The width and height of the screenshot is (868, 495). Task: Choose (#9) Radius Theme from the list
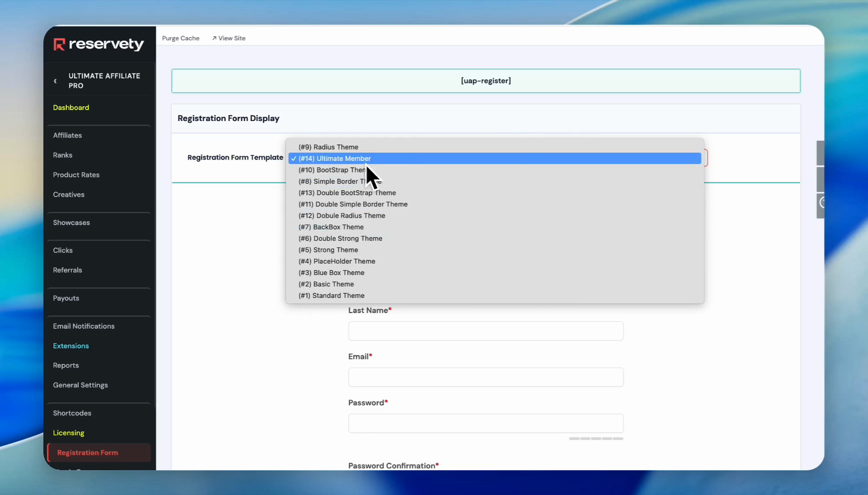pyautogui.click(x=328, y=147)
